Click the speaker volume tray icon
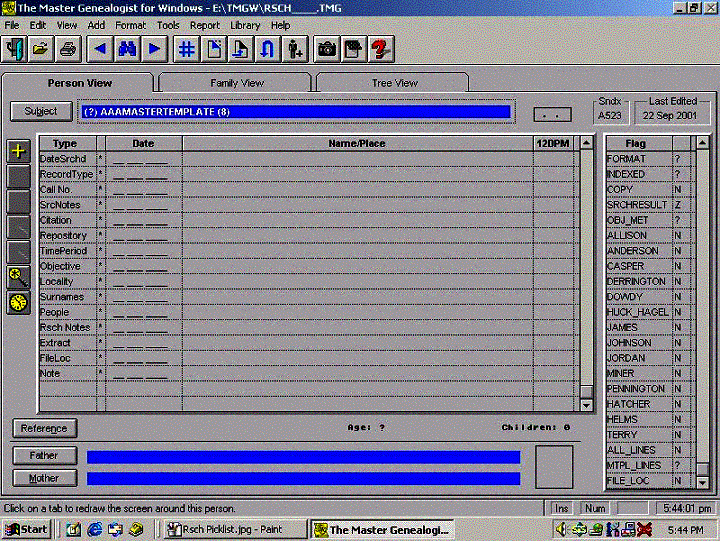 point(561,530)
